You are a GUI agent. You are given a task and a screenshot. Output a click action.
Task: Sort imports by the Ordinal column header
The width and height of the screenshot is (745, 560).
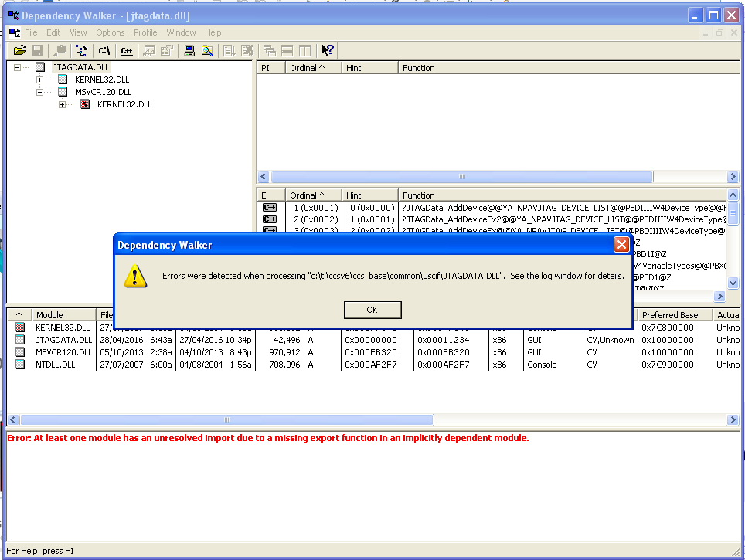pos(313,68)
